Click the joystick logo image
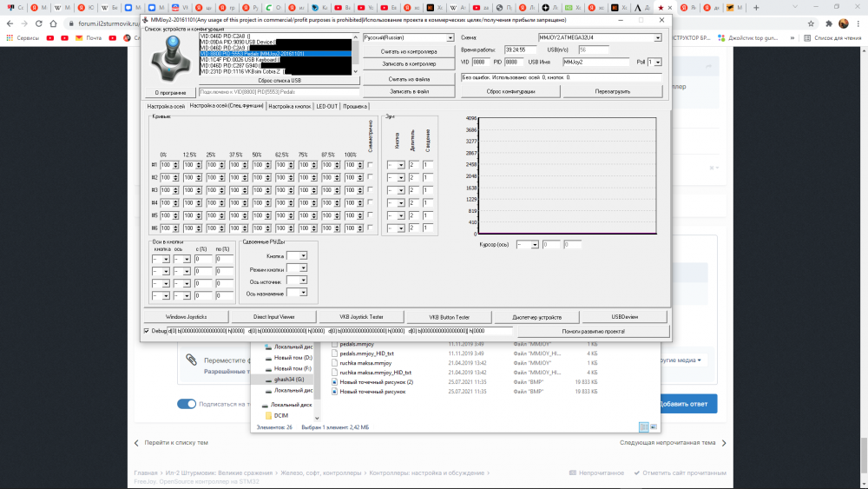 [x=170, y=58]
